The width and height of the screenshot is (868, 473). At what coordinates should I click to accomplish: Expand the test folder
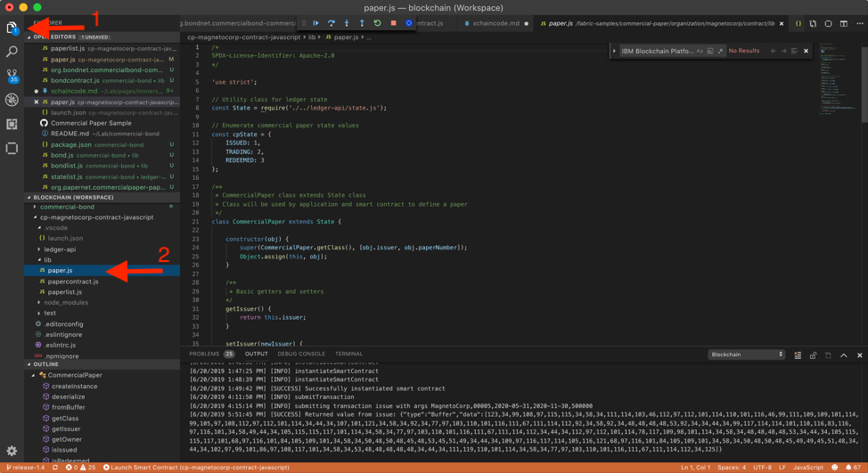(38, 314)
